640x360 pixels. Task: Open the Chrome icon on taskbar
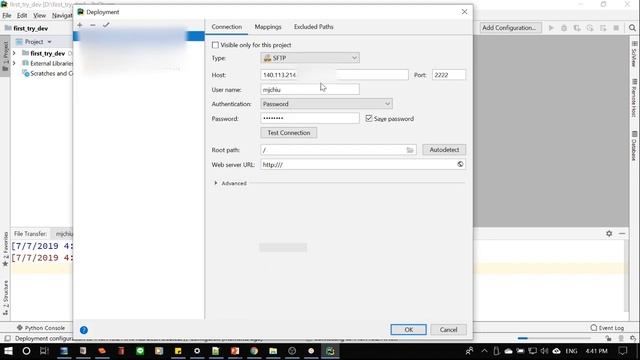tap(254, 351)
